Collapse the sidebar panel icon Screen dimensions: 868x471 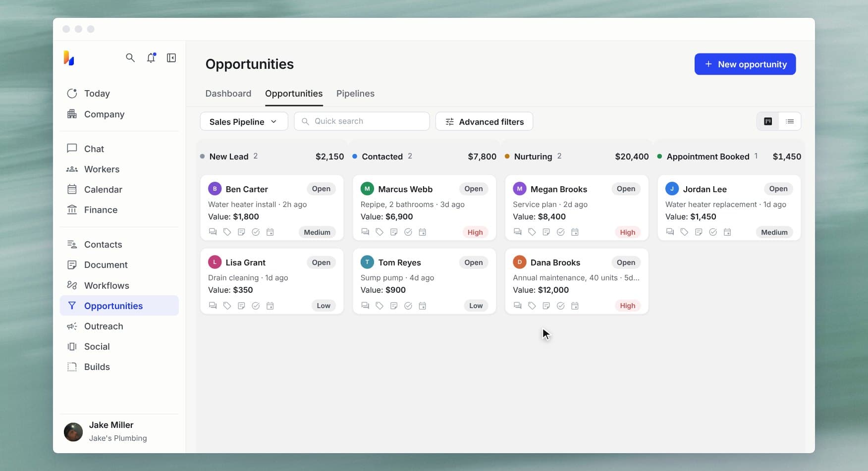[x=171, y=58]
